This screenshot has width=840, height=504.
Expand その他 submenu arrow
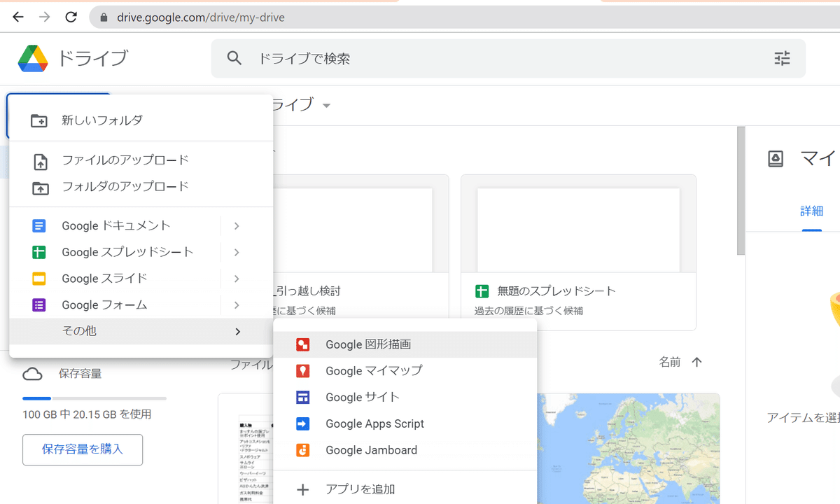click(237, 332)
